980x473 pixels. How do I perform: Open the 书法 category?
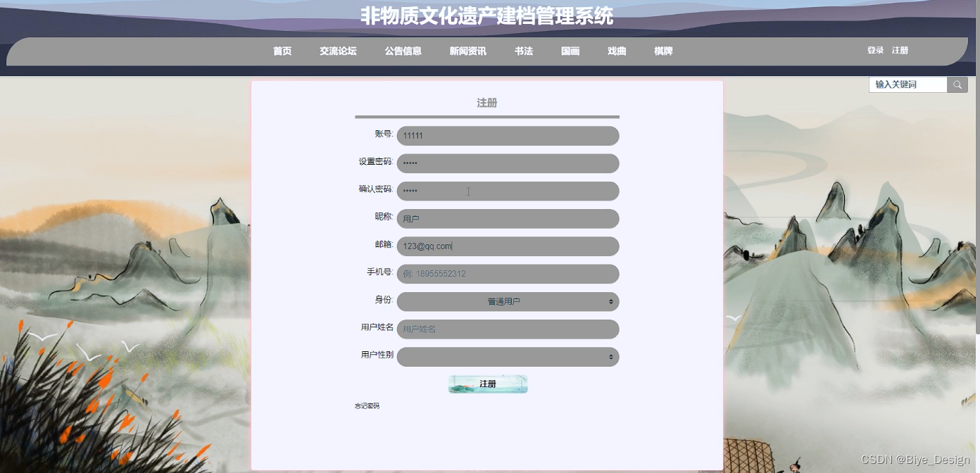524,51
